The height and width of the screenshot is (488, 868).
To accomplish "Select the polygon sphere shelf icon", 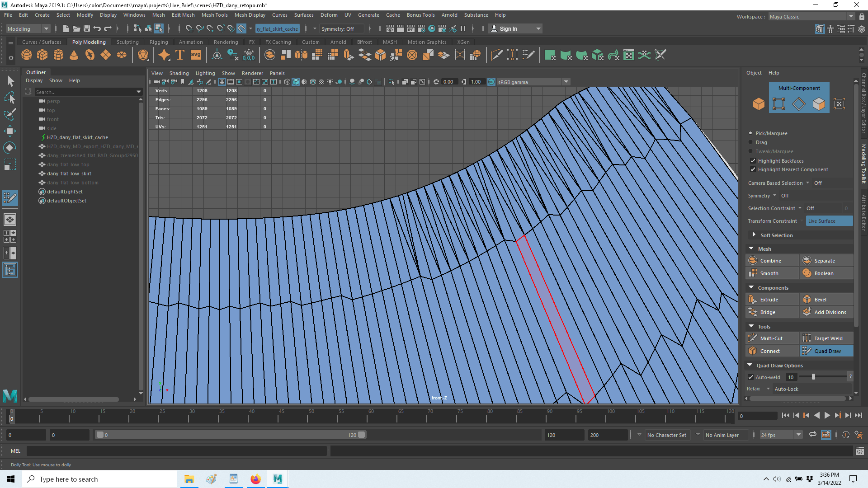I will 27,55.
